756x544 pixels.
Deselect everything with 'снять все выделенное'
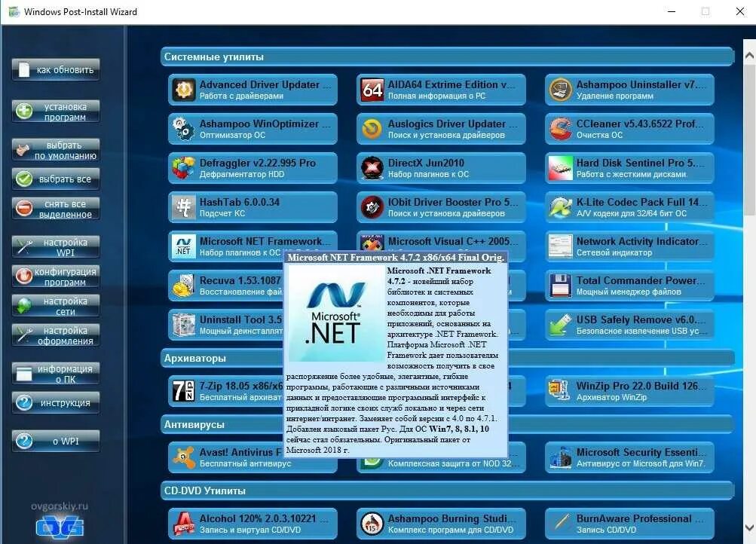point(56,209)
